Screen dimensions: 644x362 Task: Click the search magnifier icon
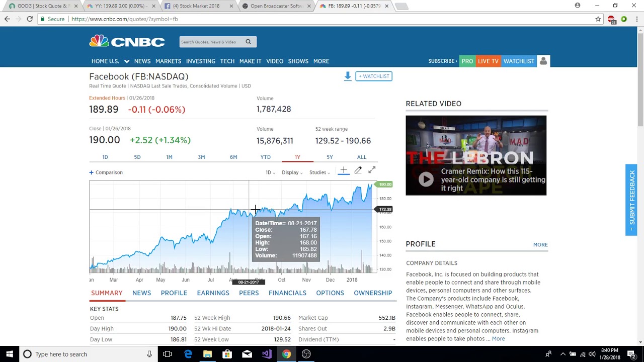point(248,42)
